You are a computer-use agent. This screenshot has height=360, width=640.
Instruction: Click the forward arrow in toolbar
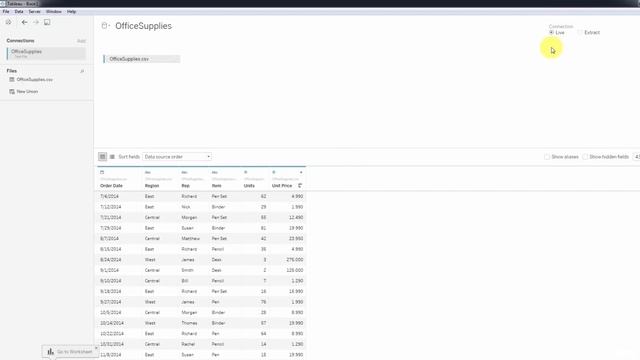(36, 22)
